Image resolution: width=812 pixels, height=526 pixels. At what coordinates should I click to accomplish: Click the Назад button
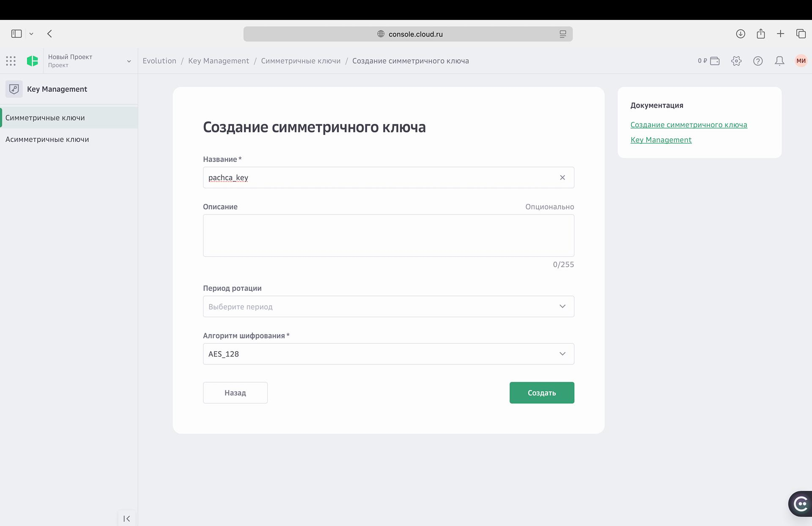[235, 393]
